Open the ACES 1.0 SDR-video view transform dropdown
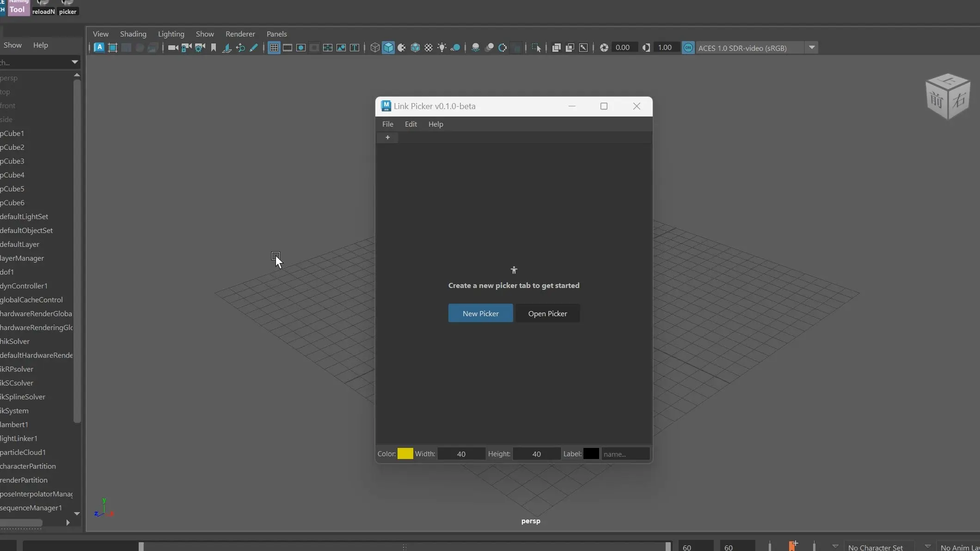The image size is (980, 551). tap(812, 48)
